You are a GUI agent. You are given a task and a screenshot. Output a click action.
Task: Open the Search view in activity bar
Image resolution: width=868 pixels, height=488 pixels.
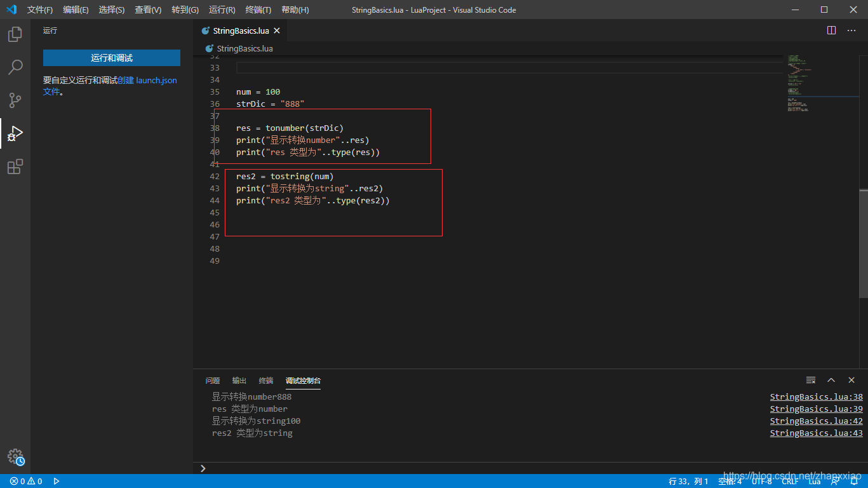click(15, 67)
